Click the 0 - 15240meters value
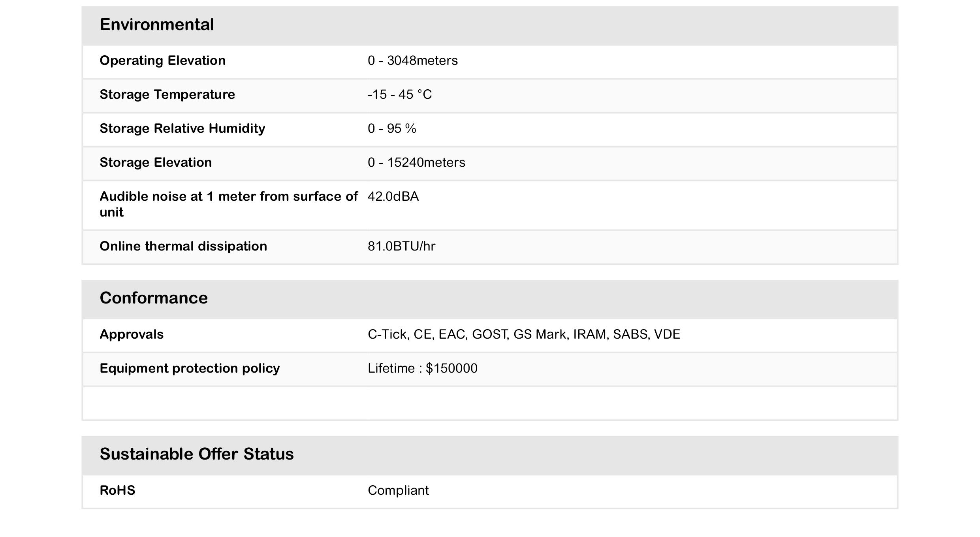Image resolution: width=980 pixels, height=537 pixels. pos(416,162)
